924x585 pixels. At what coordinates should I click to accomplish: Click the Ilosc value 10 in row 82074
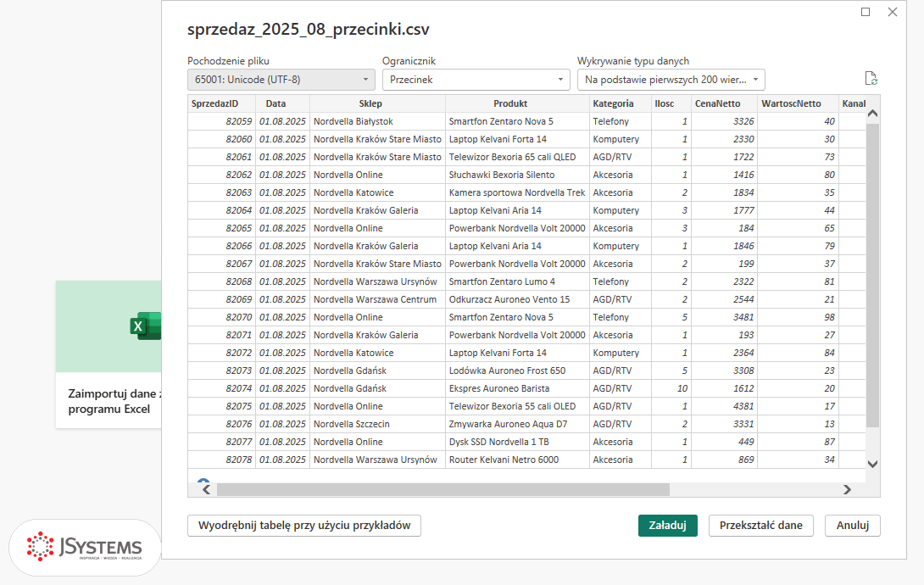[x=671, y=388]
